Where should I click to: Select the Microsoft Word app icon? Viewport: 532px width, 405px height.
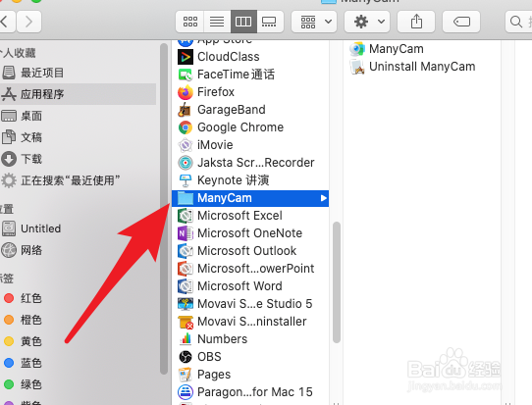[186, 286]
